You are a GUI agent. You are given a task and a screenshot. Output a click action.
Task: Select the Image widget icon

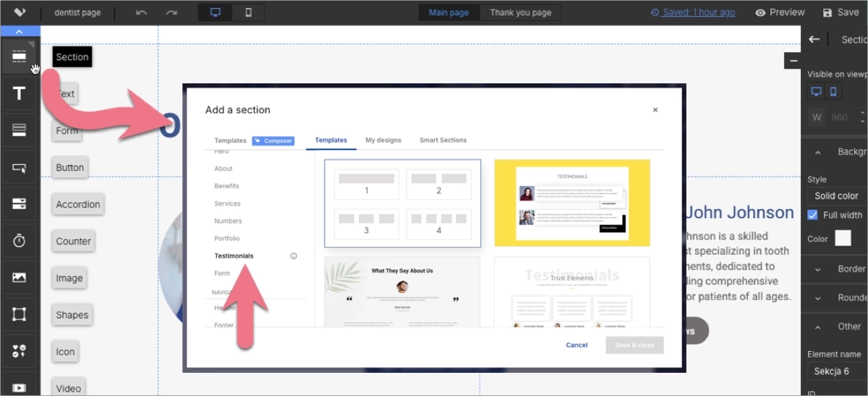click(19, 278)
